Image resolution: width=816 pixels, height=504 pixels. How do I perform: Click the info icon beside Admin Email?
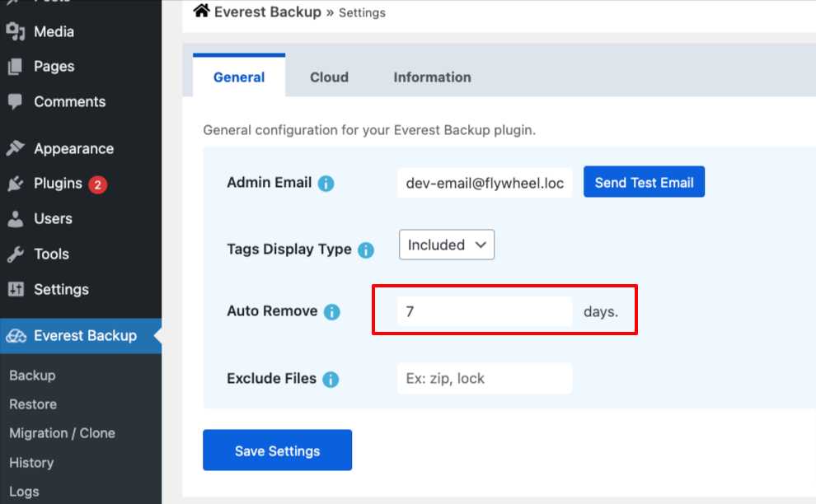pyautogui.click(x=326, y=183)
